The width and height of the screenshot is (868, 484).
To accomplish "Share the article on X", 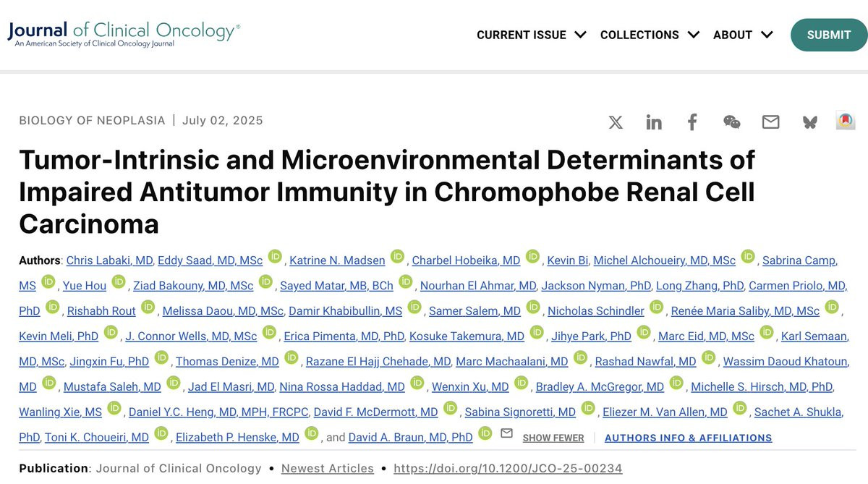I will coord(616,122).
